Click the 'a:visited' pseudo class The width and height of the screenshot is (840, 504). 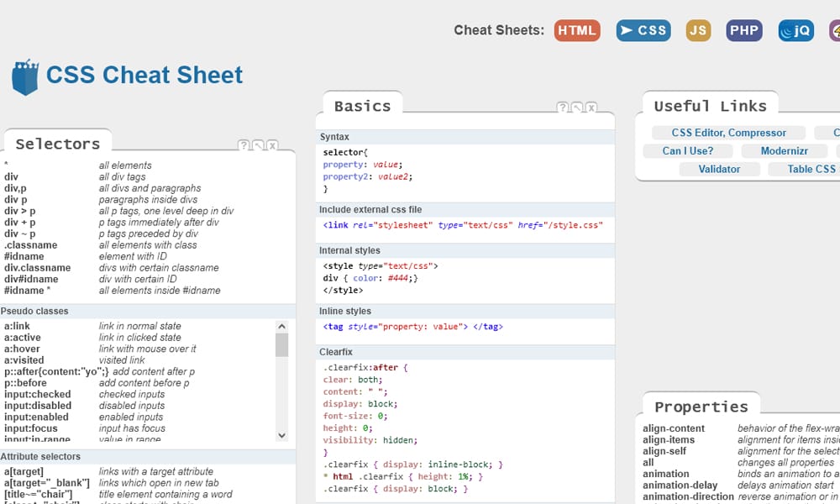click(24, 360)
